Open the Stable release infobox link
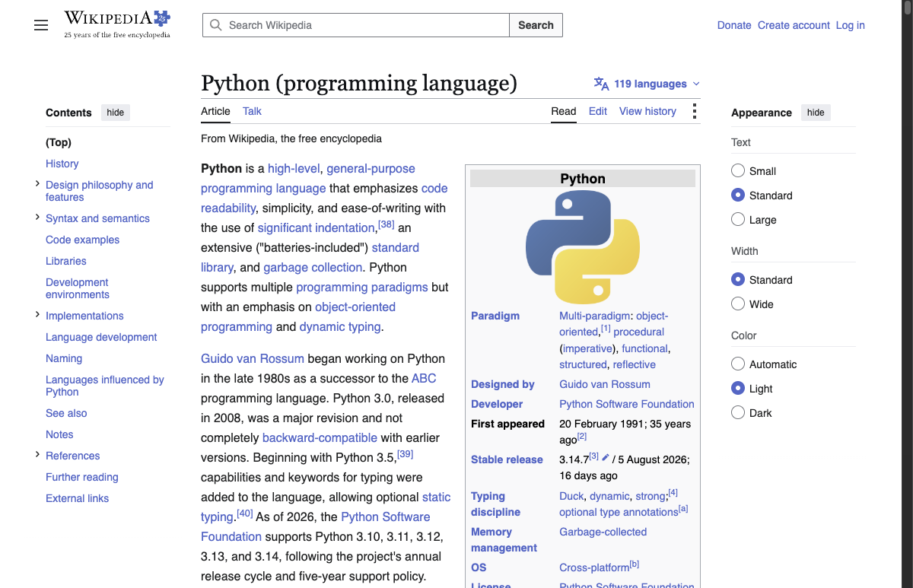The height and width of the screenshot is (588, 913). 507,459
